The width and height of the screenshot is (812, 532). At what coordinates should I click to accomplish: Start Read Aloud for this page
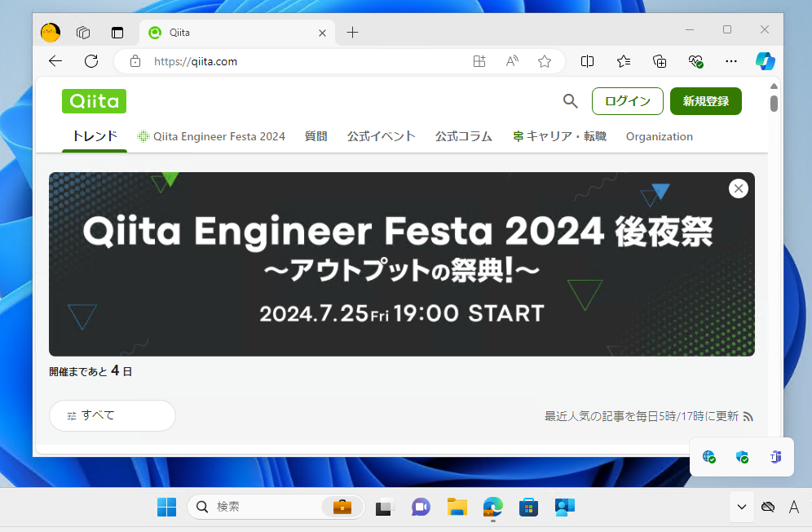coord(512,61)
